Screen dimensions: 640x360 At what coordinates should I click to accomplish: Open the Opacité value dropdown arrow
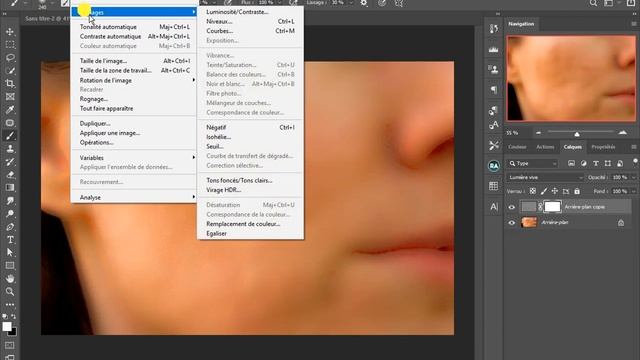point(633,178)
